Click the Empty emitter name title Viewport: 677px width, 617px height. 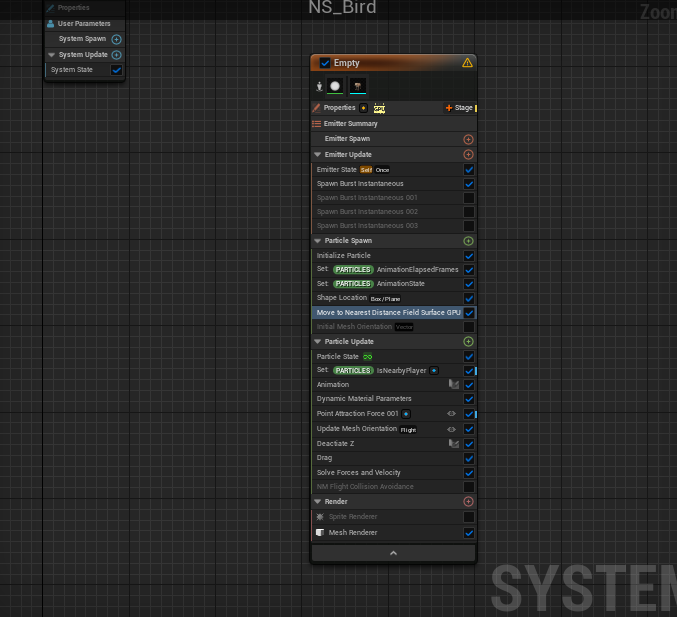tap(346, 63)
